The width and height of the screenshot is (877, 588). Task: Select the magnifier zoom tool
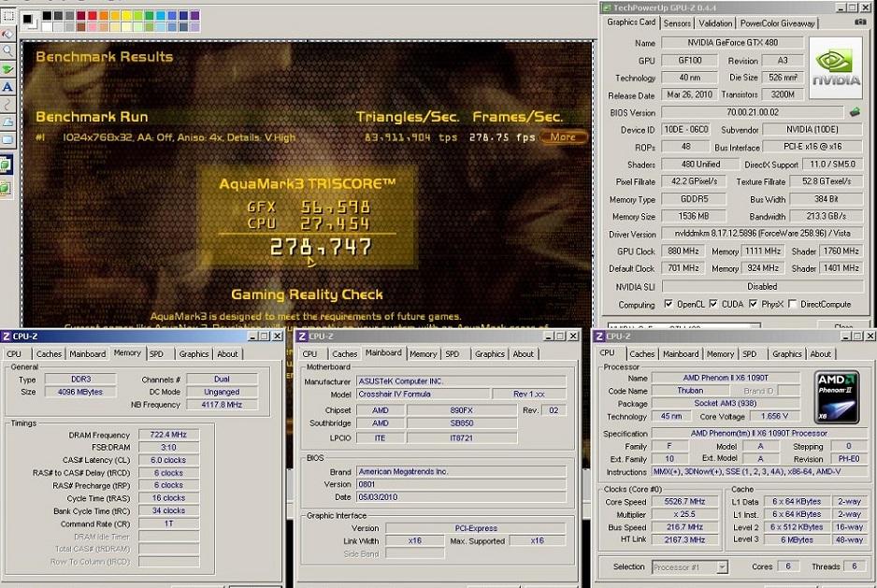7,50
